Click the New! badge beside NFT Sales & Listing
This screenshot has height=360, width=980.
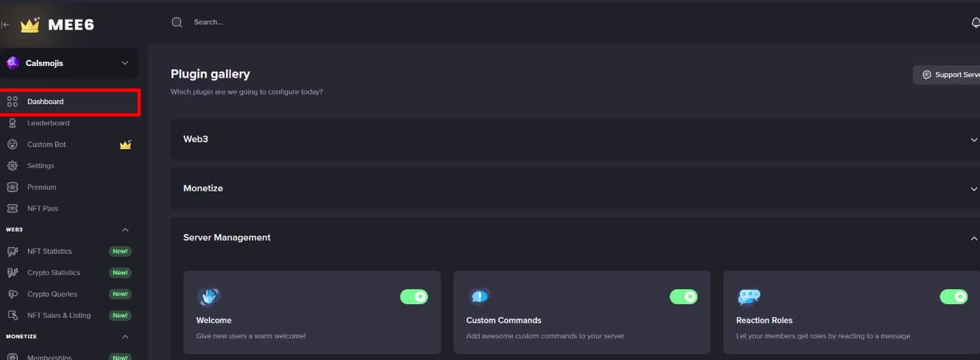[120, 315]
